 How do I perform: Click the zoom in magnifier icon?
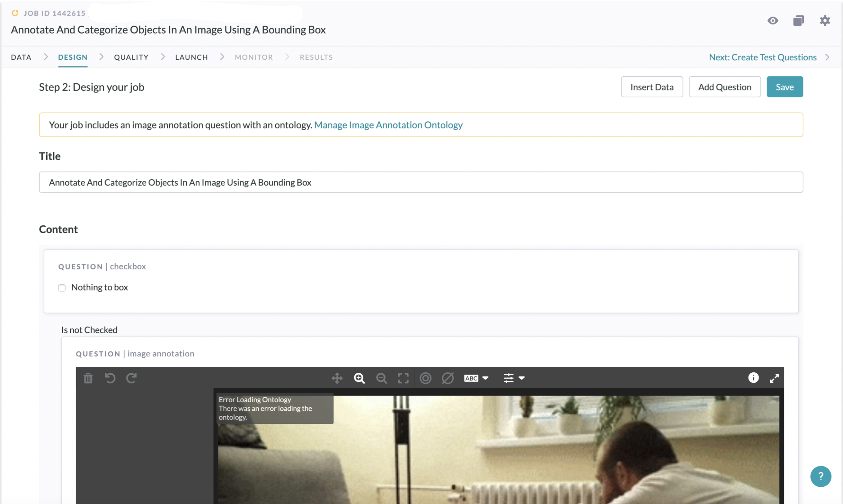(x=359, y=378)
